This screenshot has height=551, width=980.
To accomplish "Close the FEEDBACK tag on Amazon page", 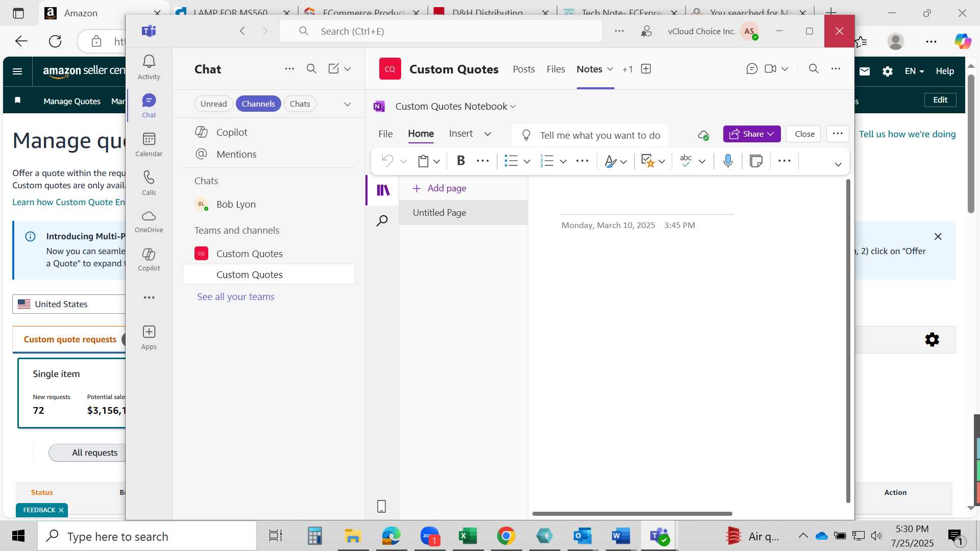I will (x=61, y=510).
